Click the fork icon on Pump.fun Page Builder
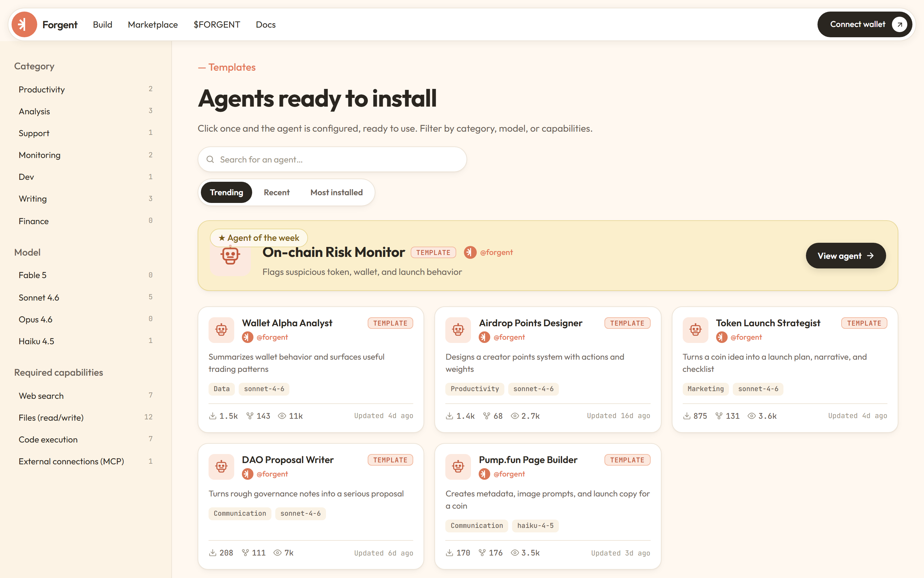The image size is (924, 578). pyautogui.click(x=482, y=553)
